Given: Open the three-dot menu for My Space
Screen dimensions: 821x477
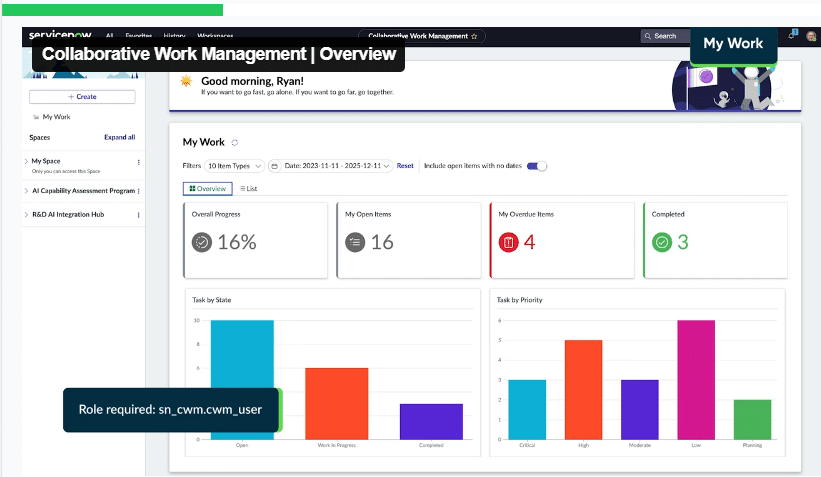Looking at the screenshot, I should (138, 162).
